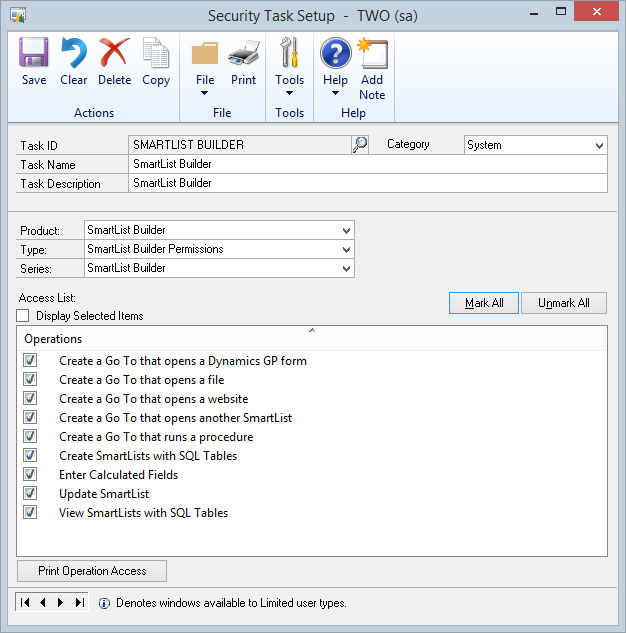The image size is (626, 633).
Task: Close the Security Task Setup window
Action: pos(597,11)
